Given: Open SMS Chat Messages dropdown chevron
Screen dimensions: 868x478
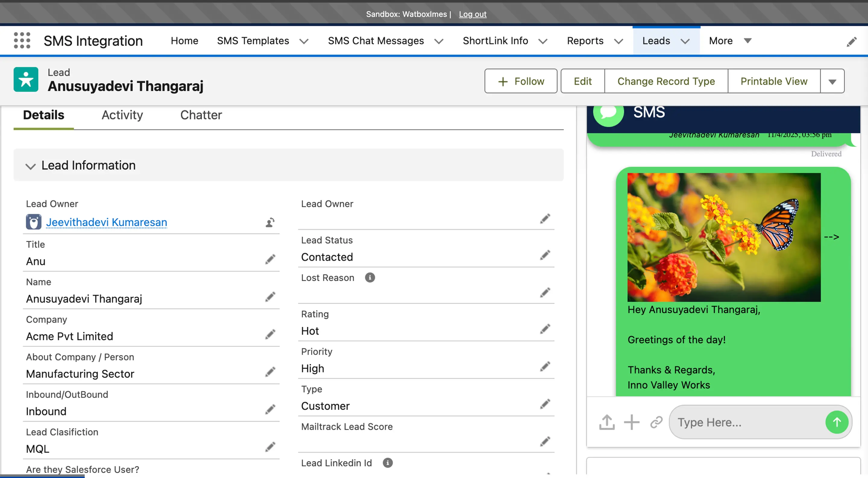Looking at the screenshot, I should (x=439, y=41).
